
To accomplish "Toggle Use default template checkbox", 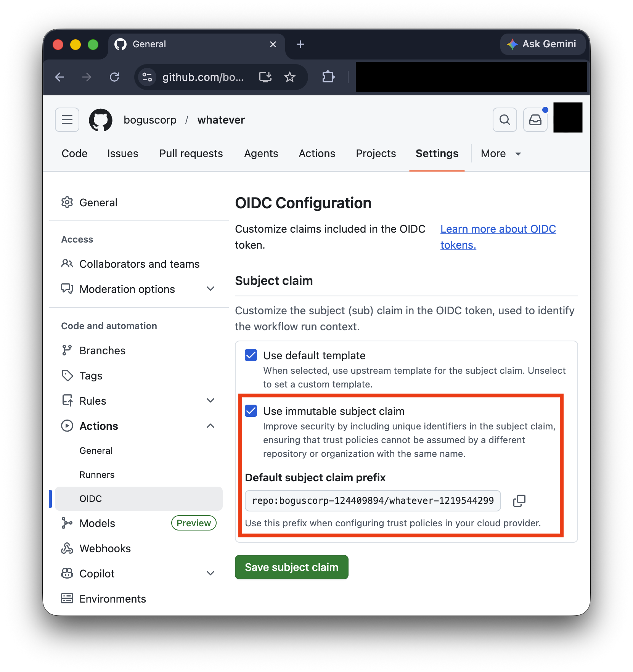I will [251, 355].
